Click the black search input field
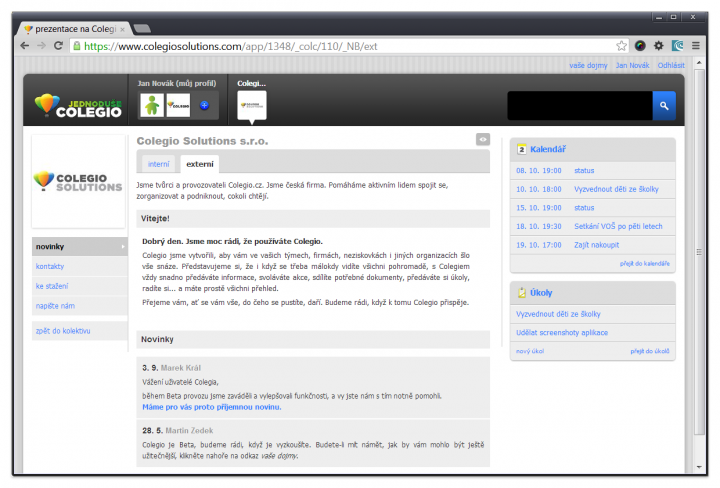This screenshot has height=488, width=720. pyautogui.click(x=580, y=106)
